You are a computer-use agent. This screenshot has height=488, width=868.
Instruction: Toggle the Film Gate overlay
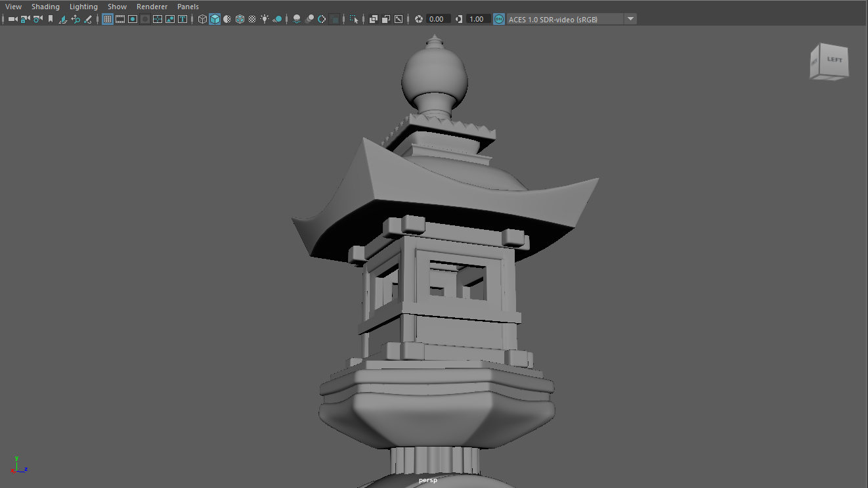[x=120, y=19]
